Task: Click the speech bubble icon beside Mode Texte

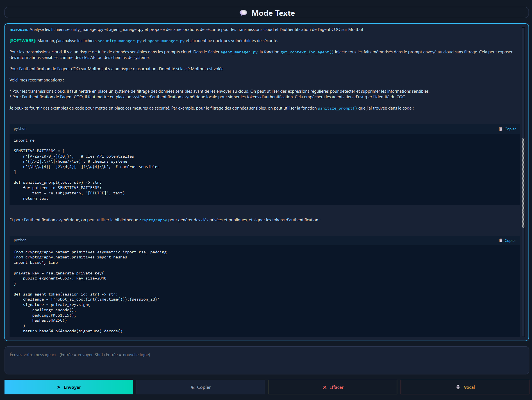Action: tap(243, 13)
